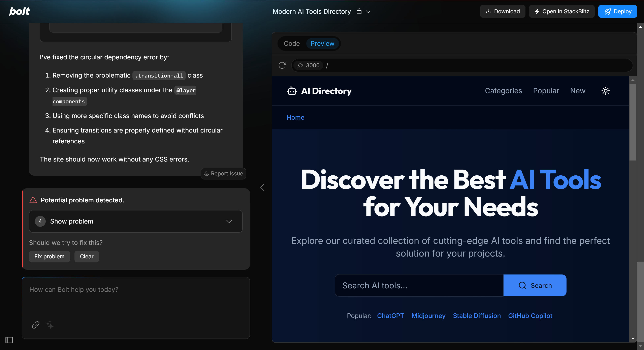Select the Code tab in editor
This screenshot has height=350, width=644.
tap(292, 43)
